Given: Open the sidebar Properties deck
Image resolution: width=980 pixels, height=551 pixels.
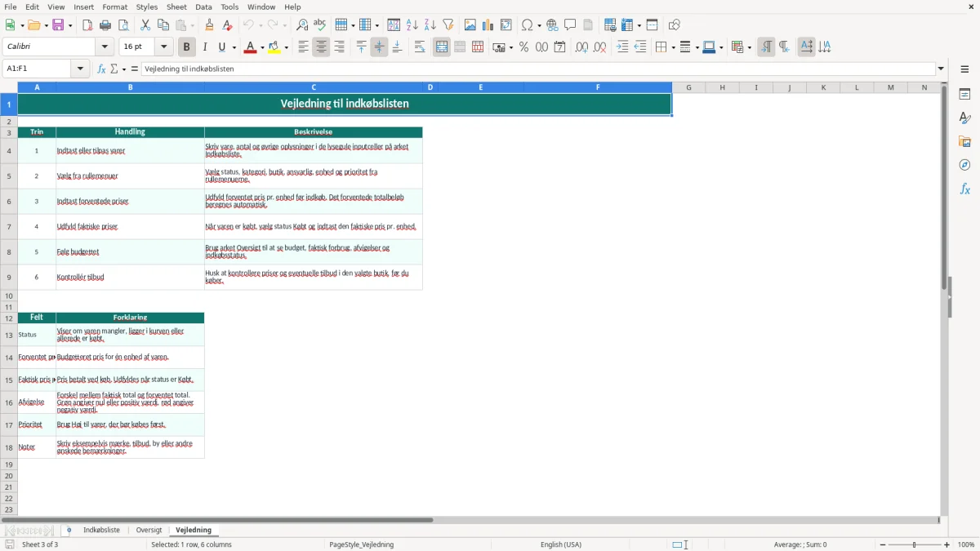Looking at the screenshot, I should click(x=964, y=95).
